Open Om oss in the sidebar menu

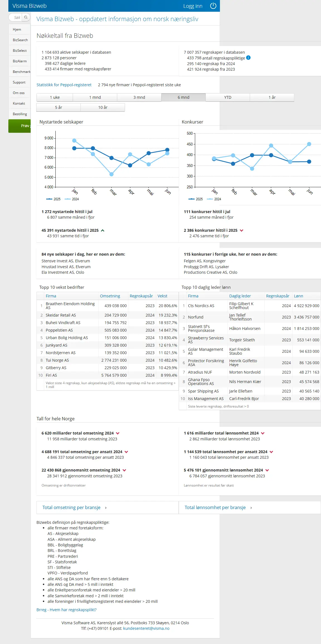(19, 93)
